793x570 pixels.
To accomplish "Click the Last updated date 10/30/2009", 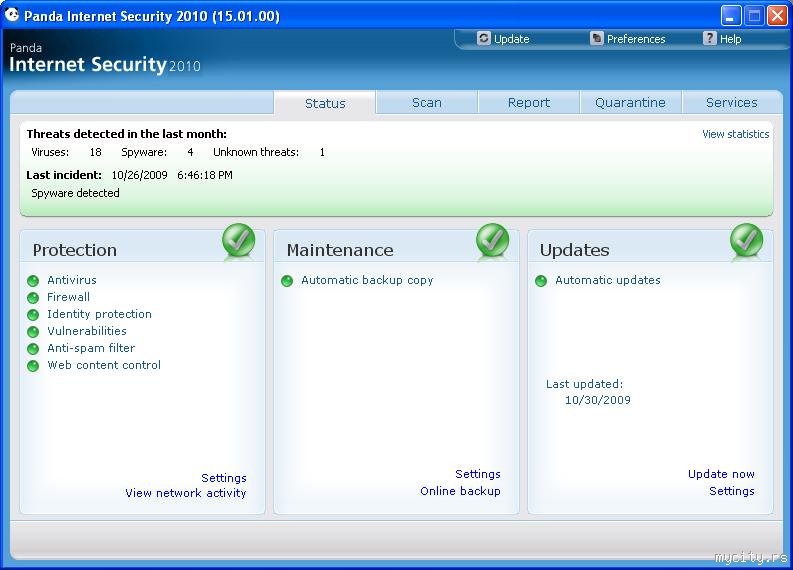I will point(597,400).
